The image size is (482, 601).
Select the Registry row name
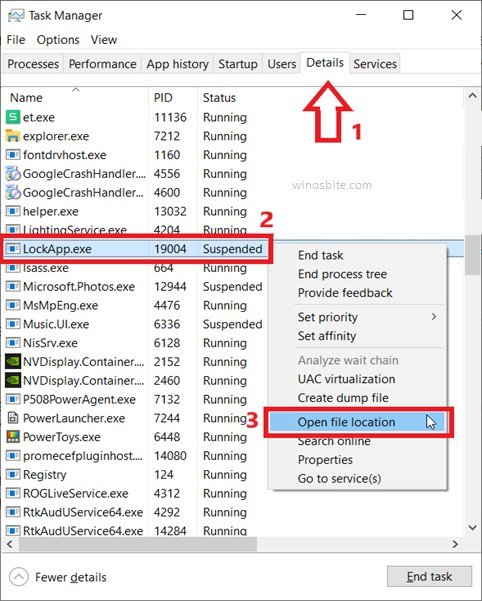pos(44,475)
